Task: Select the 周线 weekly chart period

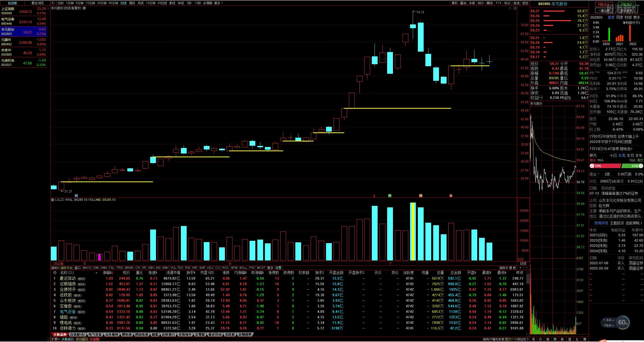Action: click(132, 3)
